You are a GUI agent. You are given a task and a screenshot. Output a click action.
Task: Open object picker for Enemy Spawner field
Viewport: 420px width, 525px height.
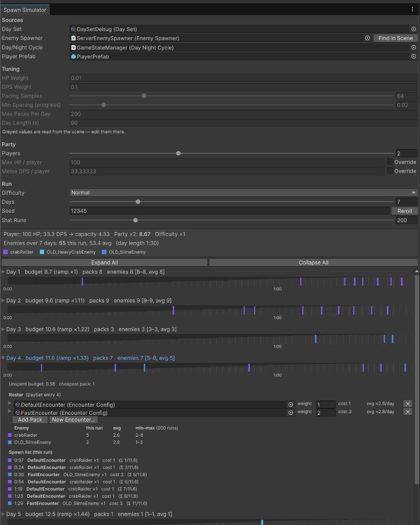(x=367, y=38)
